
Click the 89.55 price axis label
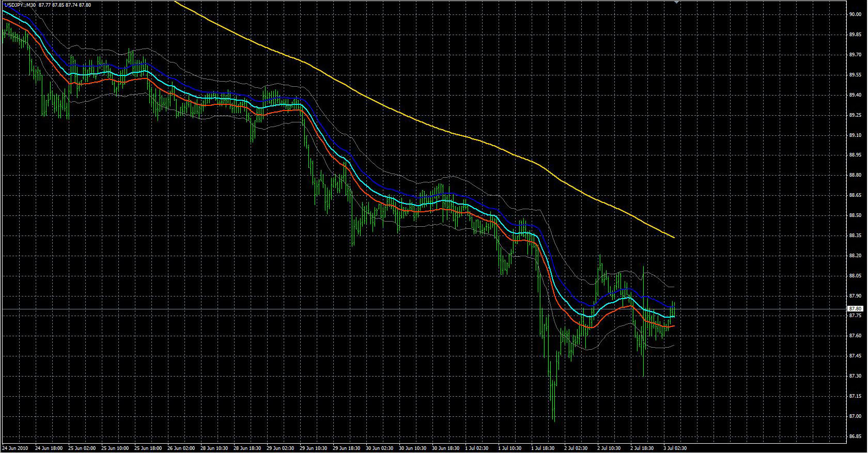coord(855,75)
